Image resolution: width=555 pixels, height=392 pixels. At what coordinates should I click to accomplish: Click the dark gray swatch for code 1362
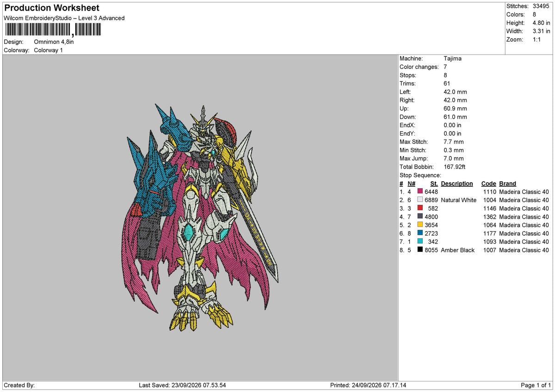420,217
